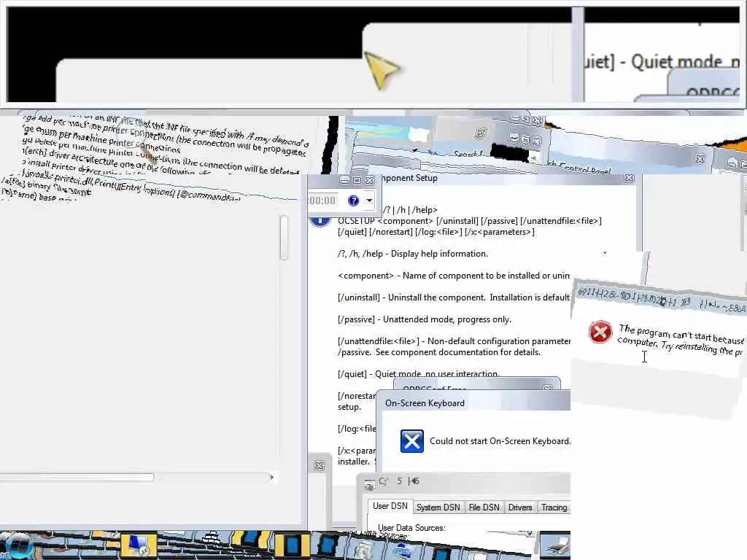Viewport: 747px width, 560px height.
Task: Click the vertical scrollbar of the left printer help window
Action: 284,237
